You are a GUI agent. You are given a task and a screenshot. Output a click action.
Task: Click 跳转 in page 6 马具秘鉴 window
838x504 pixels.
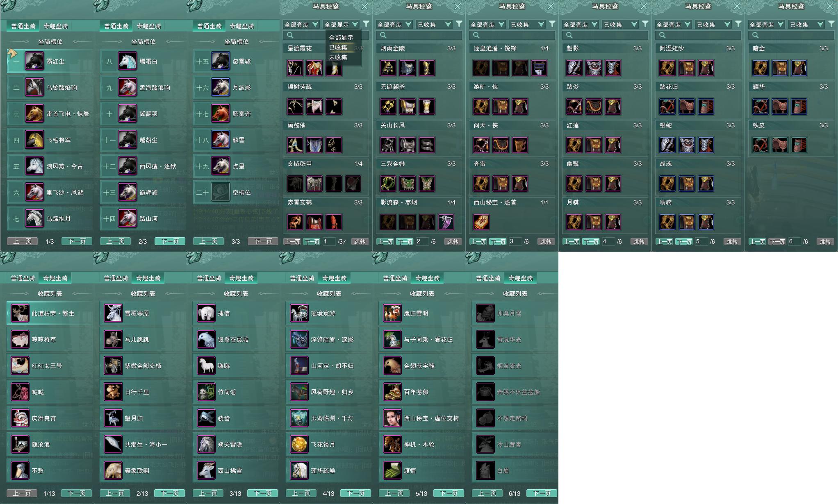[825, 242]
